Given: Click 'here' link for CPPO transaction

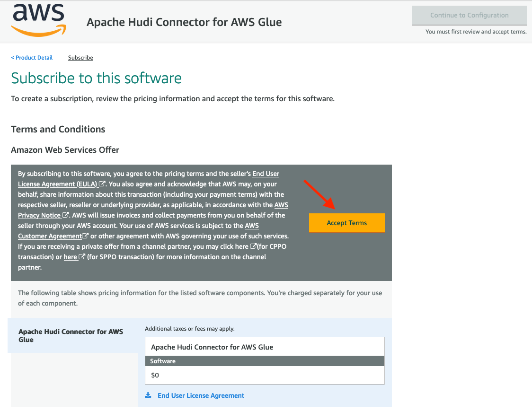Looking at the screenshot, I should click(x=241, y=246).
